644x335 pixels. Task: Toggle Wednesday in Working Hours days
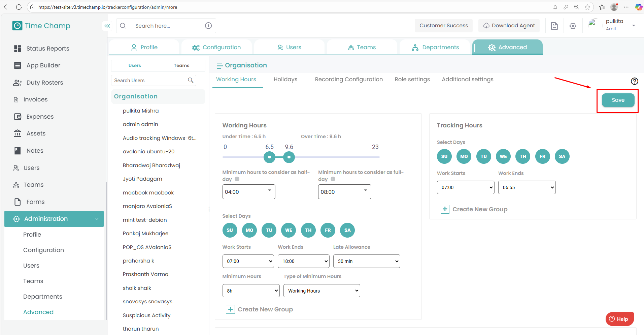click(x=289, y=230)
